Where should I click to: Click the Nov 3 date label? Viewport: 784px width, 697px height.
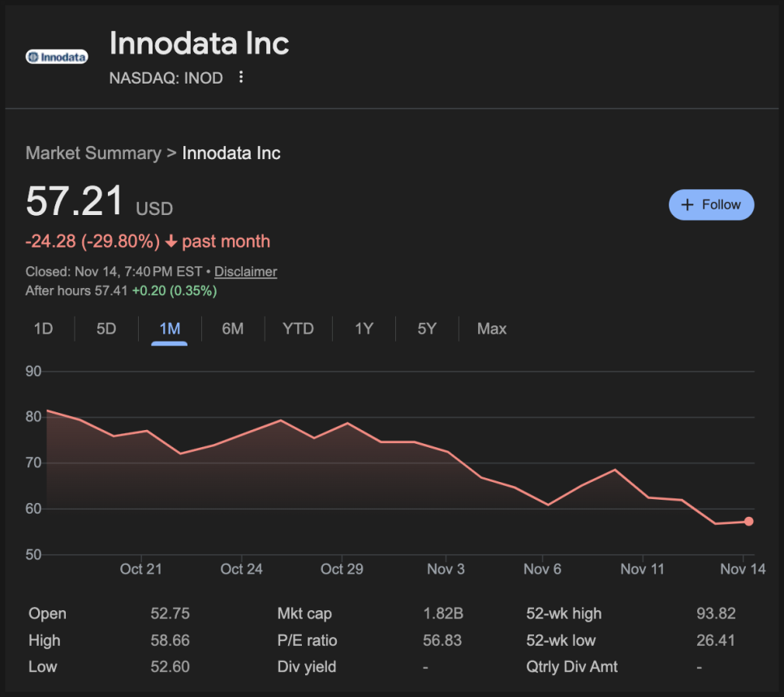(x=446, y=569)
